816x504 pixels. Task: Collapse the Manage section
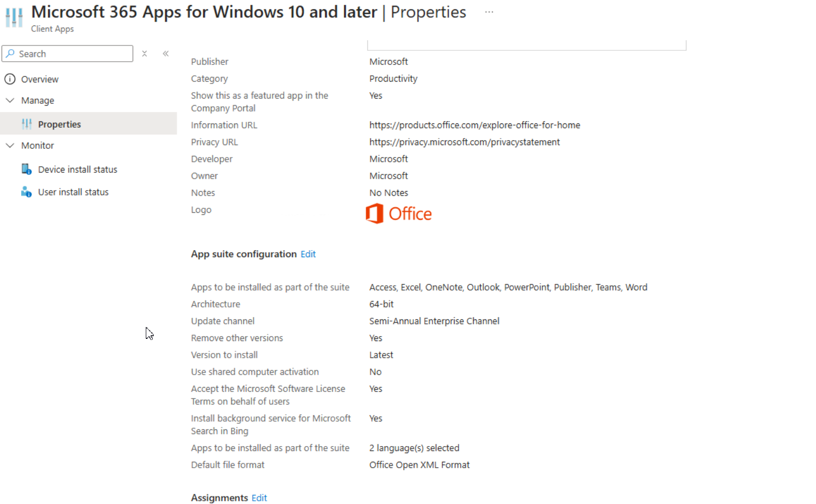10,100
